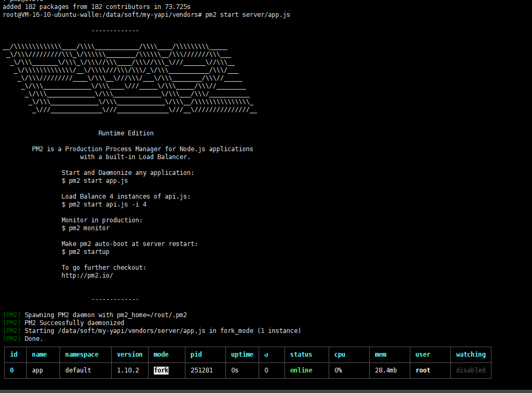The width and height of the screenshot is (532, 393).
Task: Click the '$ pm2 start app.js' example
Action: [95, 181]
